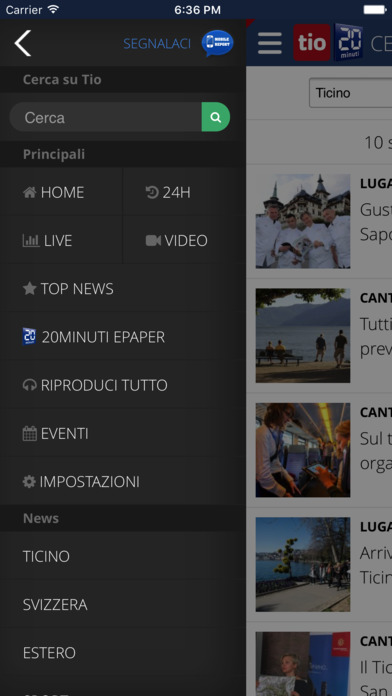Select SVIZZERA news category

pos(123,605)
